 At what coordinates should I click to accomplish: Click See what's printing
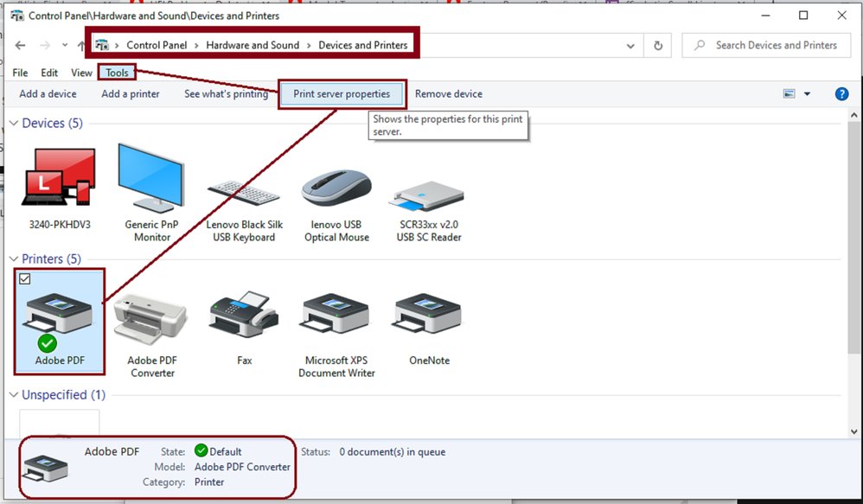tap(227, 94)
